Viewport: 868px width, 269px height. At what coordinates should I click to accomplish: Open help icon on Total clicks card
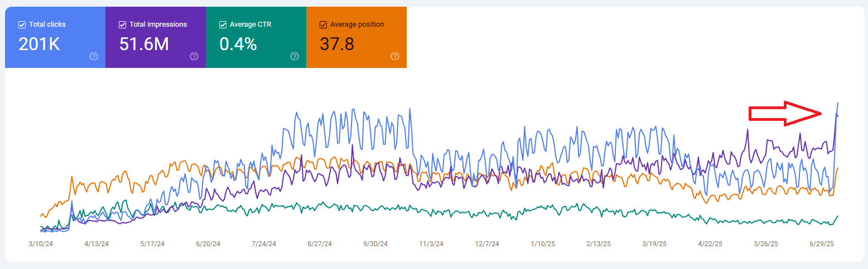[x=94, y=56]
